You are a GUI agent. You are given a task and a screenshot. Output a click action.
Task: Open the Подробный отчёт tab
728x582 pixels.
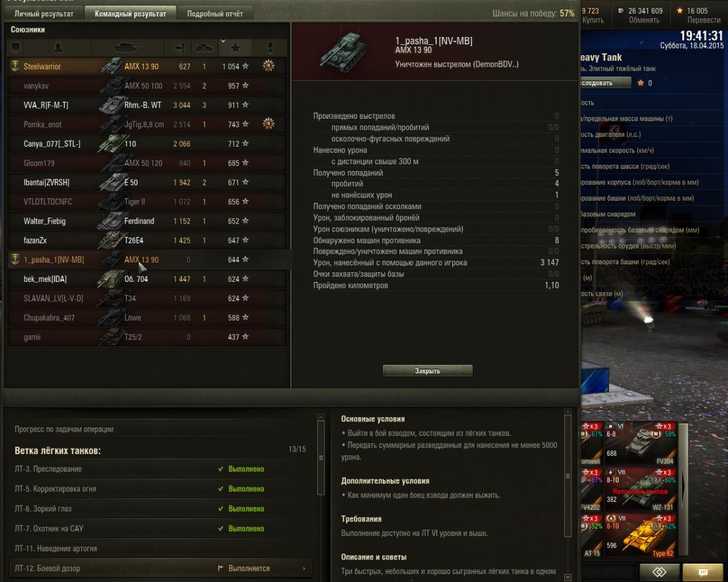click(x=215, y=13)
